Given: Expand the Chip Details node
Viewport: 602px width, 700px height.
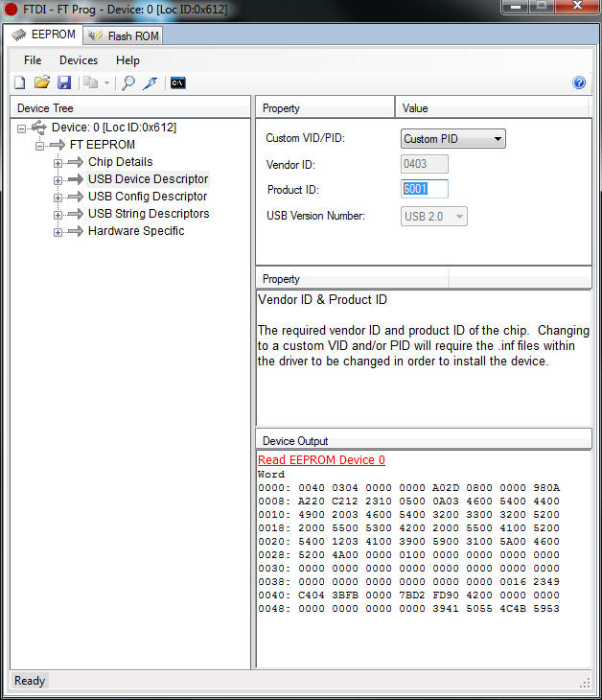Looking at the screenshot, I should (58, 163).
